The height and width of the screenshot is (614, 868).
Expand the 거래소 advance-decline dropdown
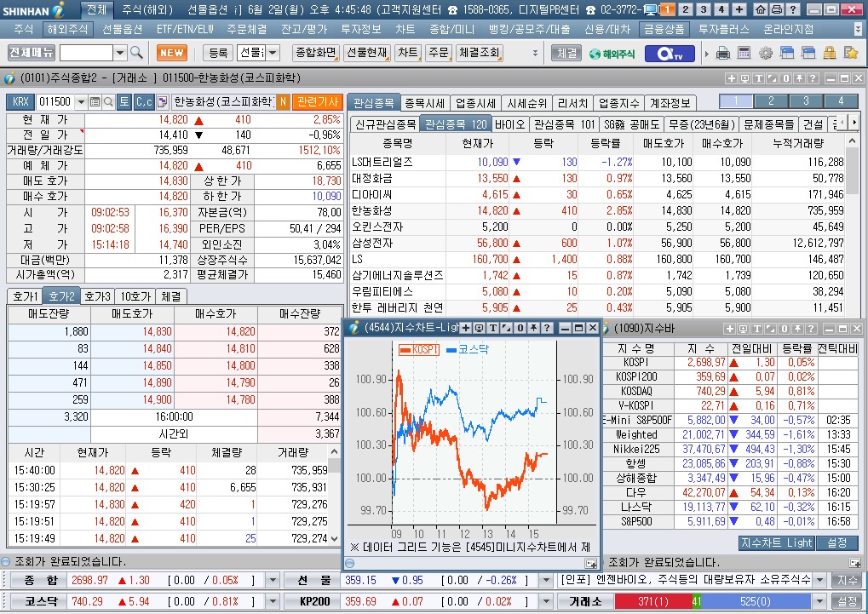coord(820,601)
